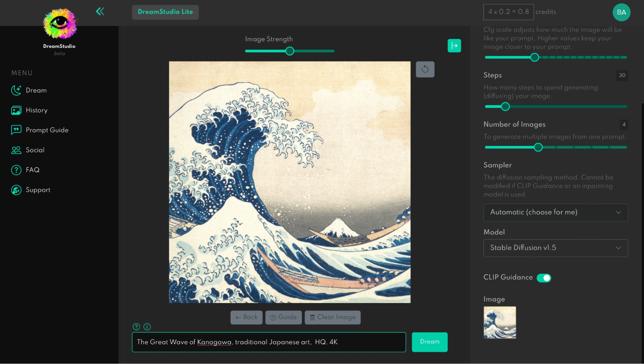Click the Cfg scale slider handle
644x364 pixels.
tap(534, 57)
